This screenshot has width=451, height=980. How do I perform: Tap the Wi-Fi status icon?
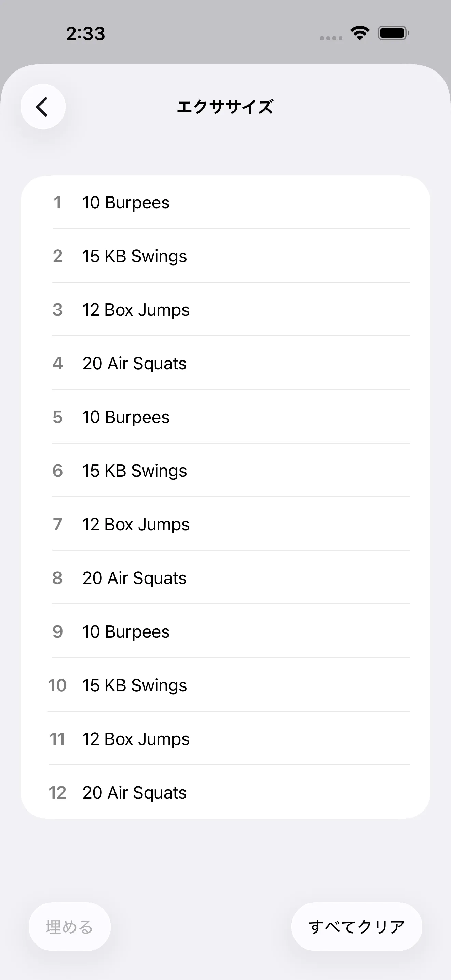(360, 33)
